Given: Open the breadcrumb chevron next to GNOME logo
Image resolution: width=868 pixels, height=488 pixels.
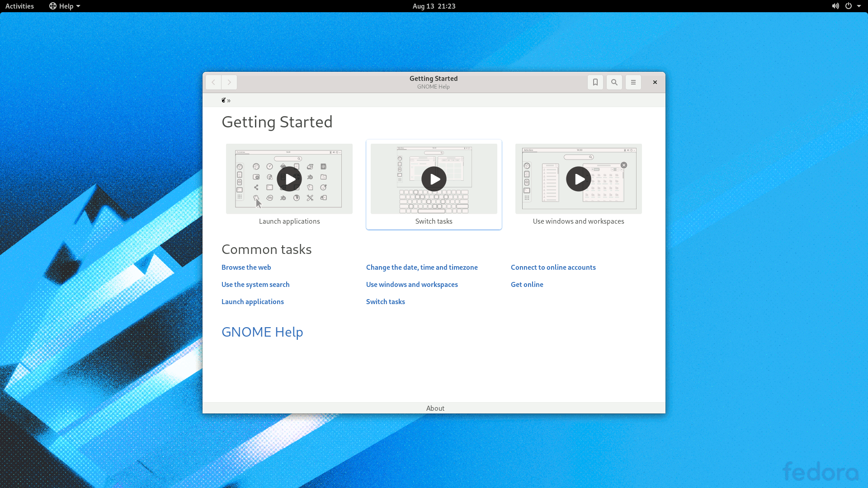Looking at the screenshot, I should click(x=229, y=100).
